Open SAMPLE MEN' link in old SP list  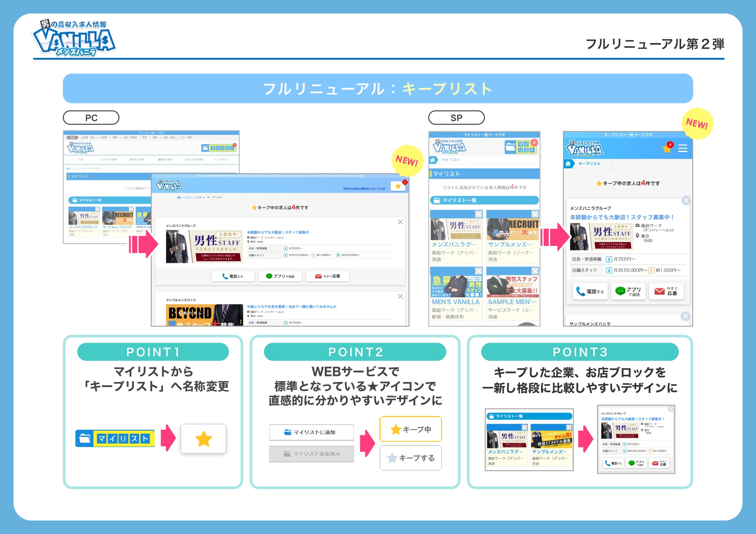click(x=512, y=302)
